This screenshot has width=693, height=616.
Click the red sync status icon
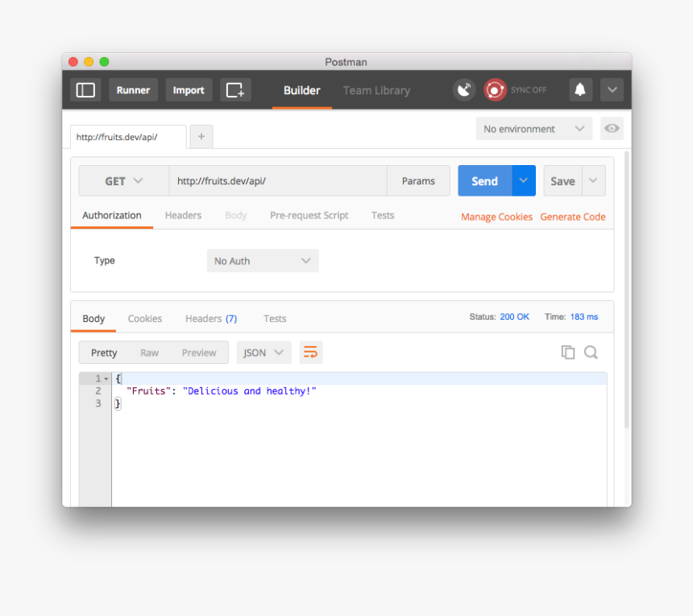(495, 90)
